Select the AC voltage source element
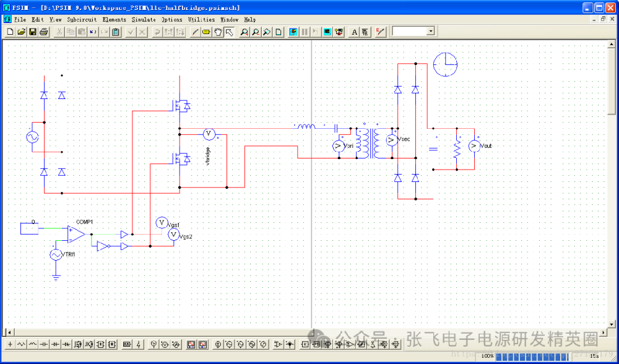Screen dimensions: 619x364 [x=32, y=137]
